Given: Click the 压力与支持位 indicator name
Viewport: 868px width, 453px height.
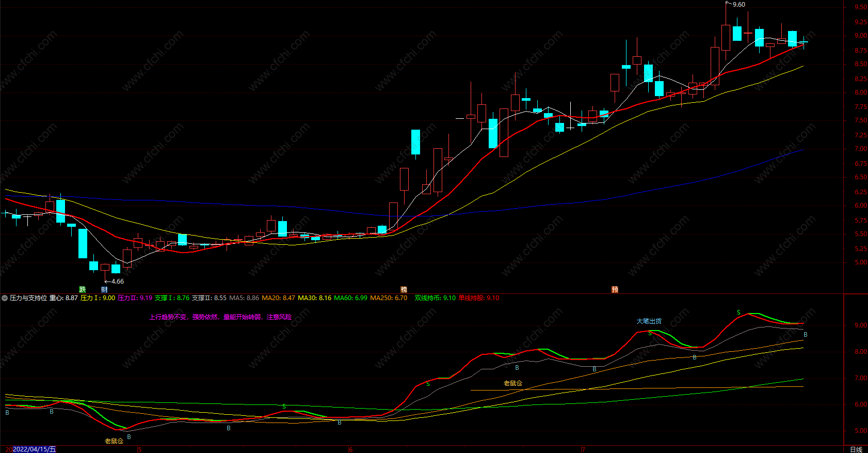Looking at the screenshot, I should [x=28, y=298].
